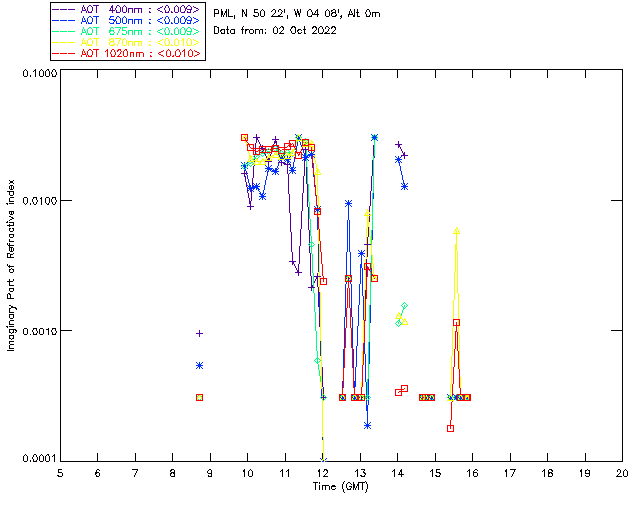640x512 pixels.
Task: Click the yellow triangle peak near time 15.5
Action: coord(457,230)
